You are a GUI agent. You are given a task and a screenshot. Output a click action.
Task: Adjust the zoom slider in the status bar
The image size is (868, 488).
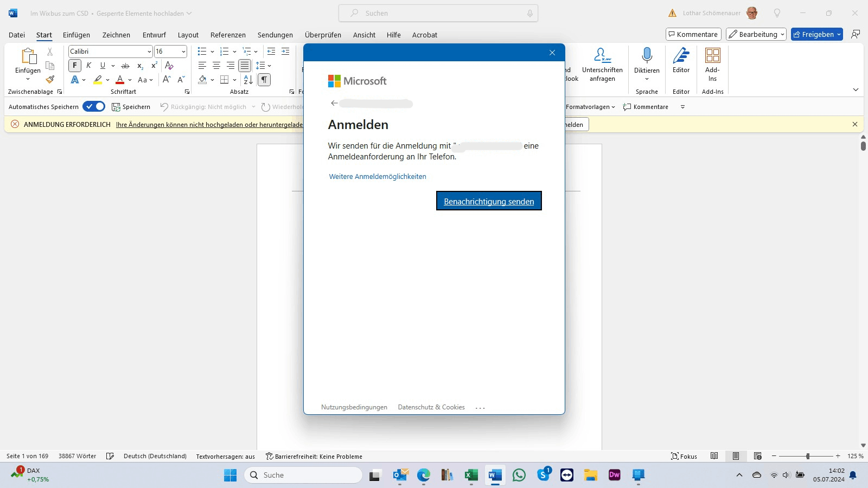808,456
